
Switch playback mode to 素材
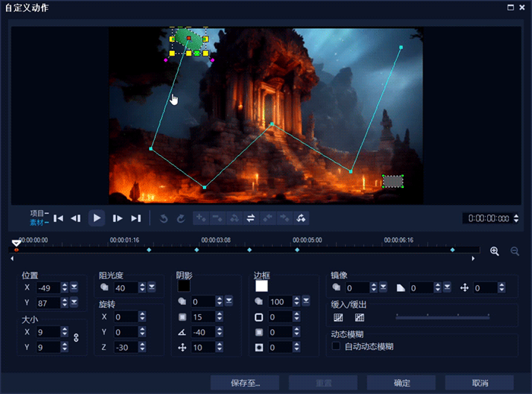pyautogui.click(x=39, y=222)
